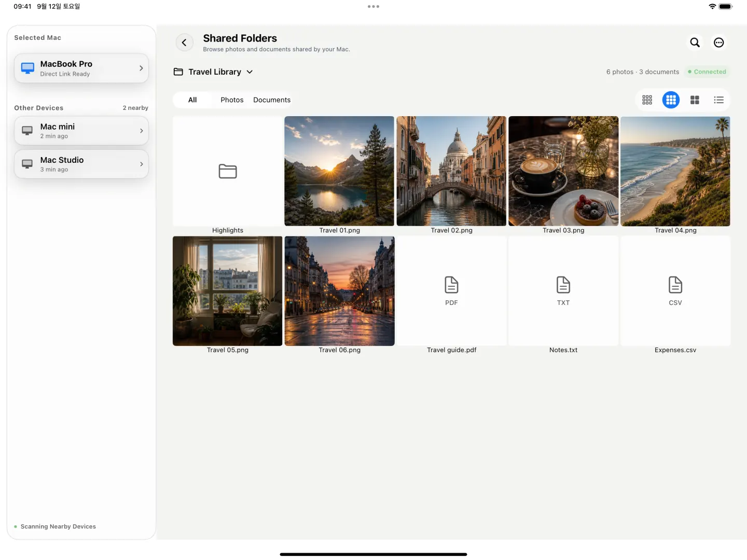Click the "Travel 05.png" file name
This screenshot has width=747, height=560.
click(x=228, y=350)
